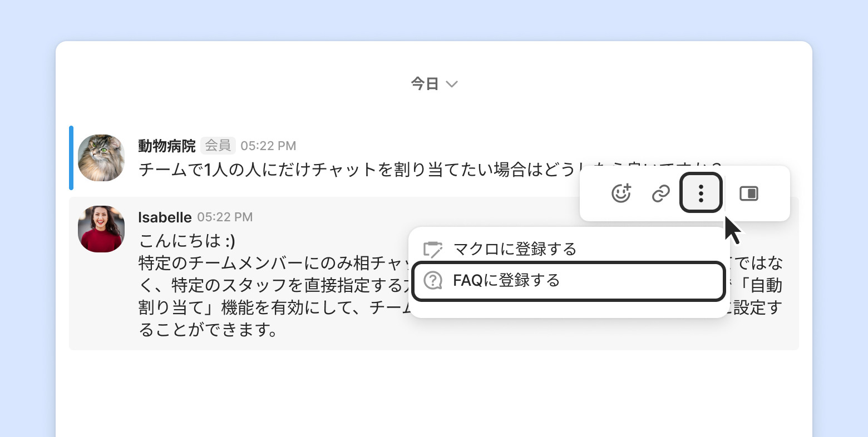Click the three-dot more options icon

tap(701, 193)
